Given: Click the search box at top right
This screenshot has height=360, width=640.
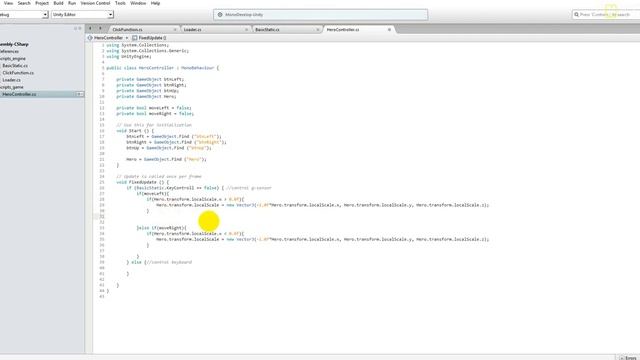Looking at the screenshot, I should [x=606, y=15].
